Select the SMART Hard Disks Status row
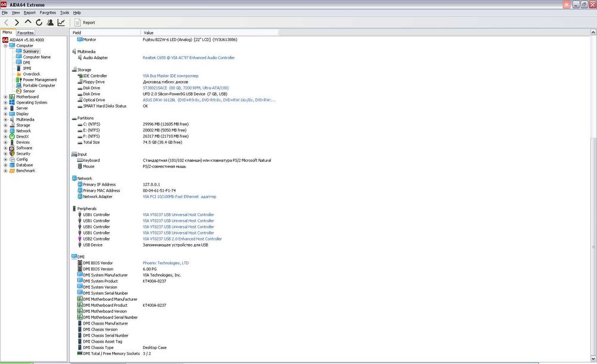Screen dimensions: 597x364 click(112, 106)
